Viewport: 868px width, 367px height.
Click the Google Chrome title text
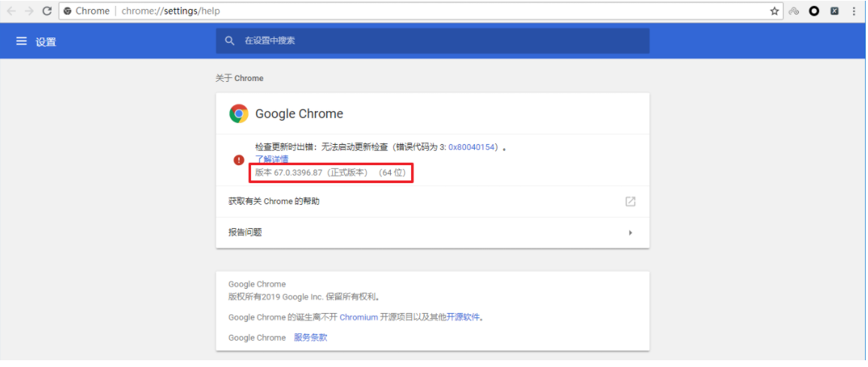pos(299,114)
